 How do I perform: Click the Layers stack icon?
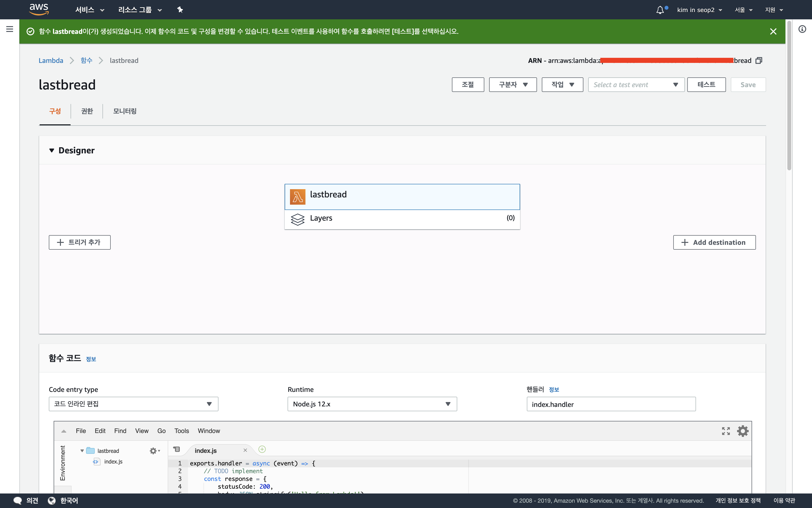click(x=298, y=219)
